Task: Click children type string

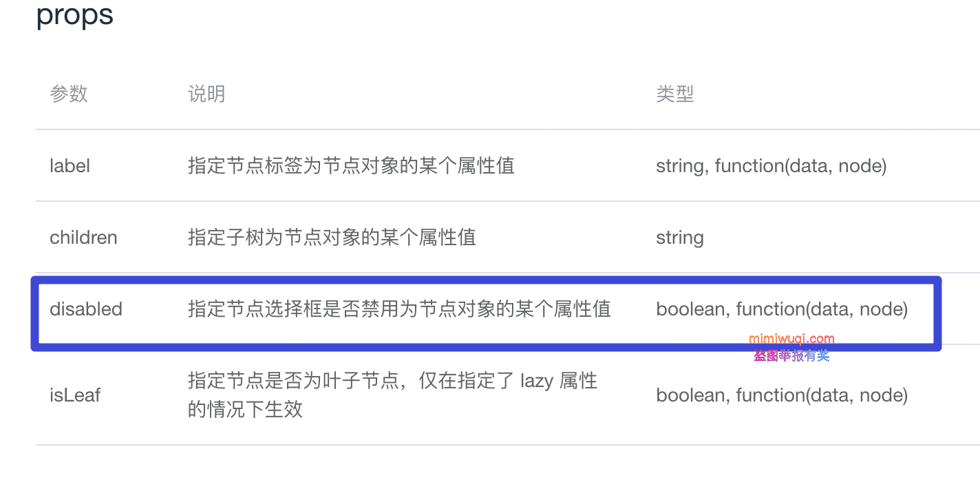Action: point(680,238)
